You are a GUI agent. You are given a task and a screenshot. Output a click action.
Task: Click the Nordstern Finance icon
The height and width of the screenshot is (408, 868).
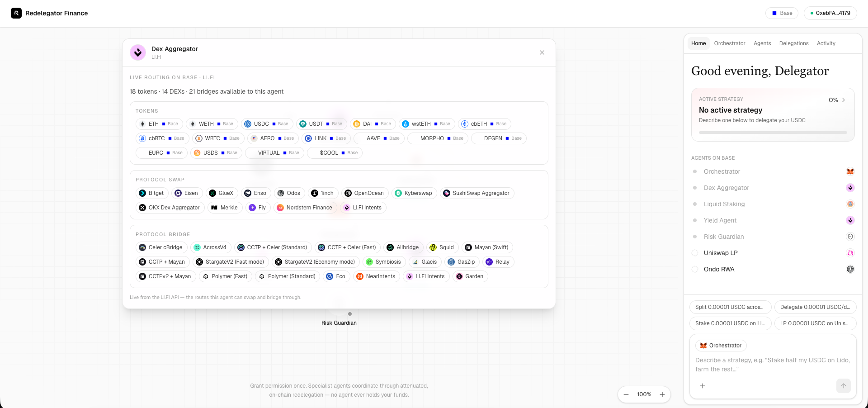point(280,208)
